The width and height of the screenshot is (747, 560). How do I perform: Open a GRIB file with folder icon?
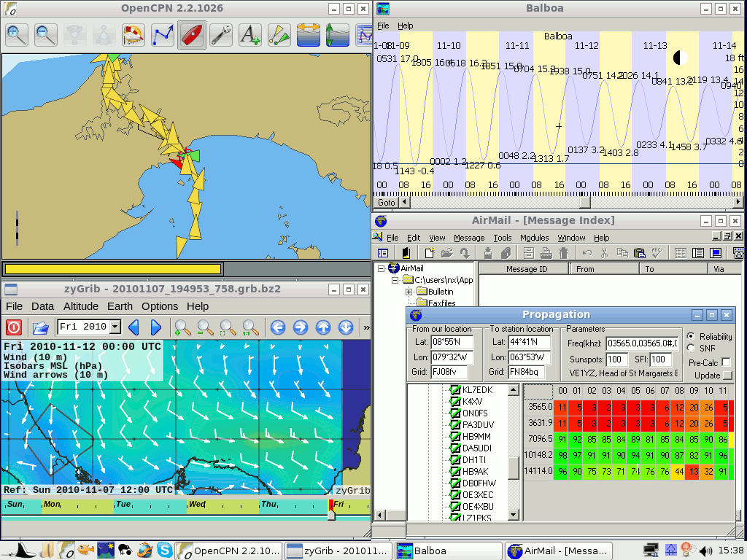41,327
